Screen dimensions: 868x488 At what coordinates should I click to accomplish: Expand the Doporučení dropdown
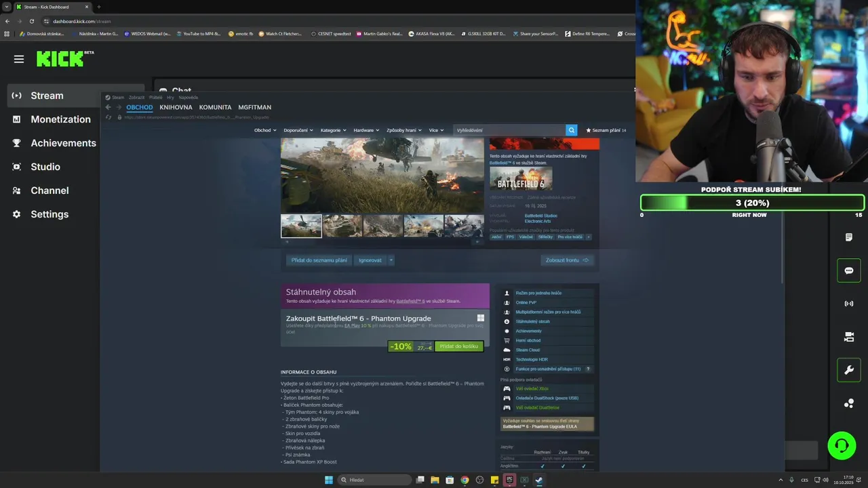point(298,130)
